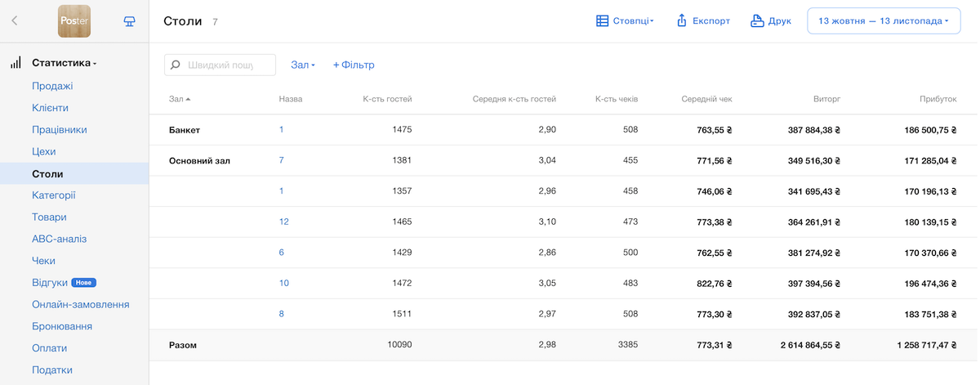Add a filter with + Фільтр
Screen dimensions: 980x385
pos(354,65)
